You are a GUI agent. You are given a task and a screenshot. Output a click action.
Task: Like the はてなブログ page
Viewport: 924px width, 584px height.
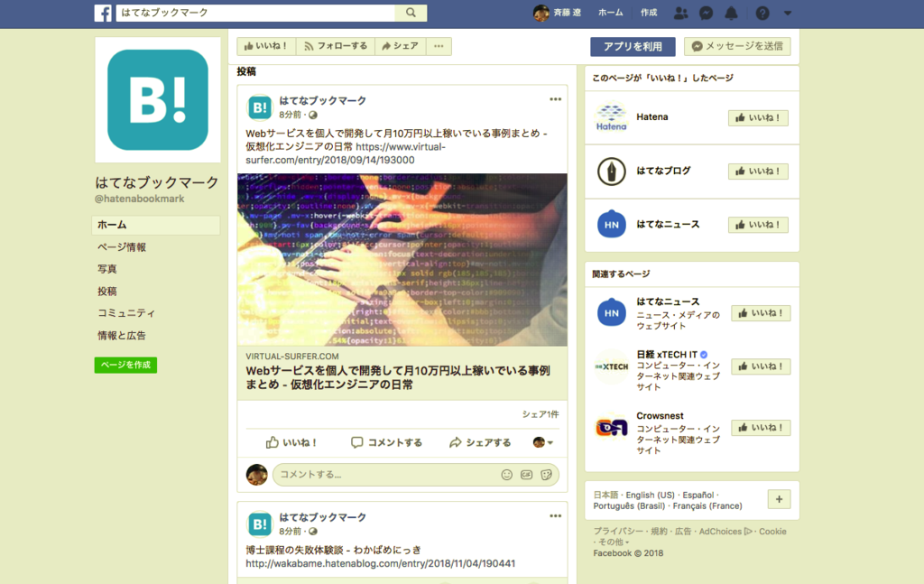coord(758,171)
